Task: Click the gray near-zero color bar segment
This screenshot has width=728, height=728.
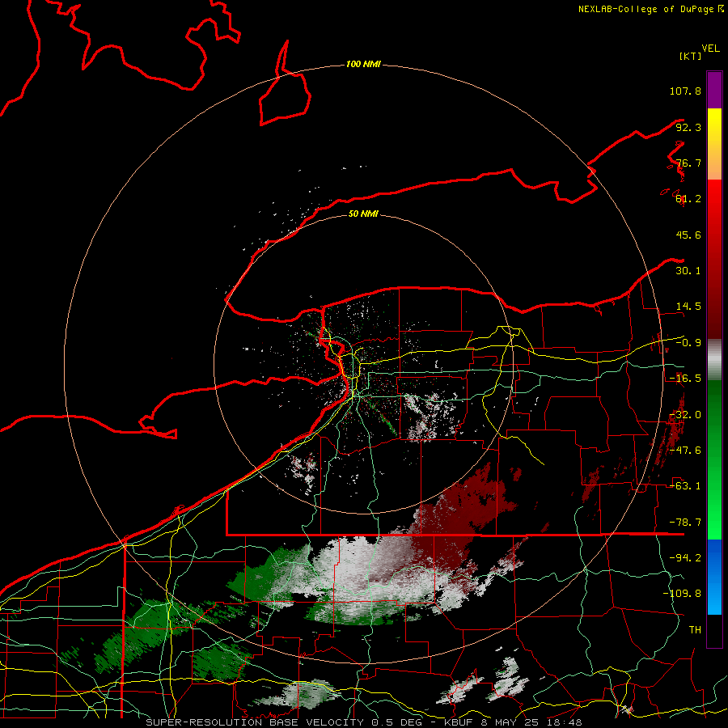Action: (714, 359)
